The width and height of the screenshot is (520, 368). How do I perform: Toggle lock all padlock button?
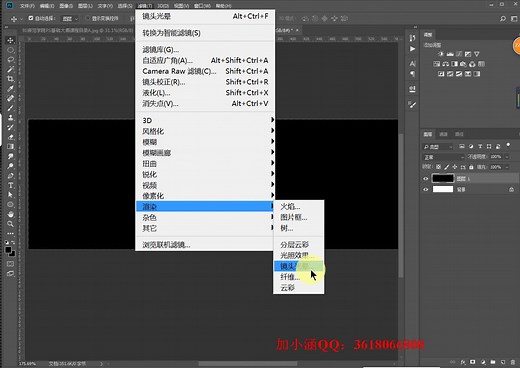point(471,167)
